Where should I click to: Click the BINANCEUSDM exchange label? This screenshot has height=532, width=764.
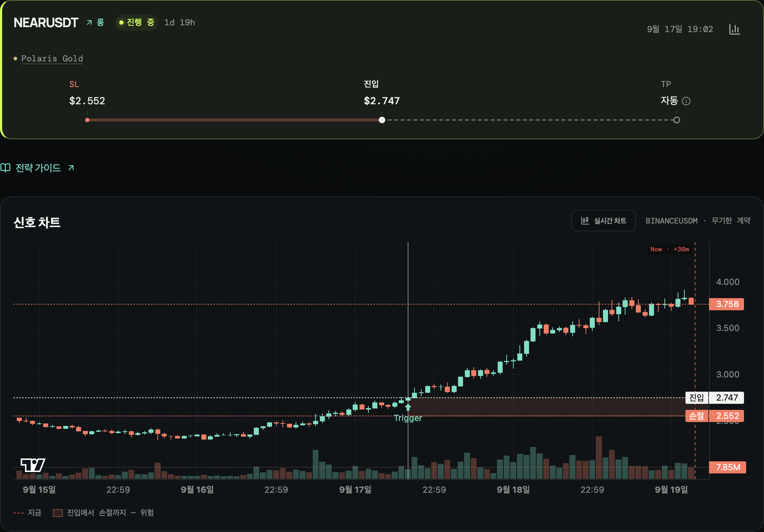click(671, 221)
